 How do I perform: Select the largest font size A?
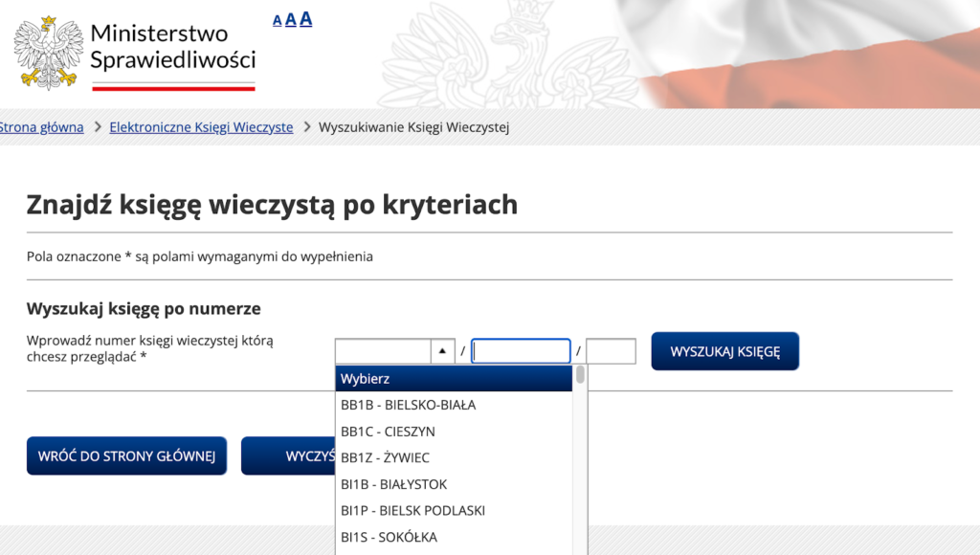(x=305, y=19)
